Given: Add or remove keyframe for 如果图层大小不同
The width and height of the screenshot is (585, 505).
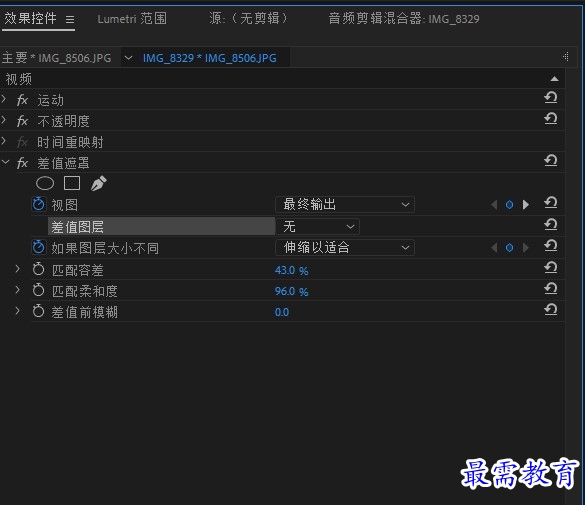Looking at the screenshot, I should click(x=509, y=248).
